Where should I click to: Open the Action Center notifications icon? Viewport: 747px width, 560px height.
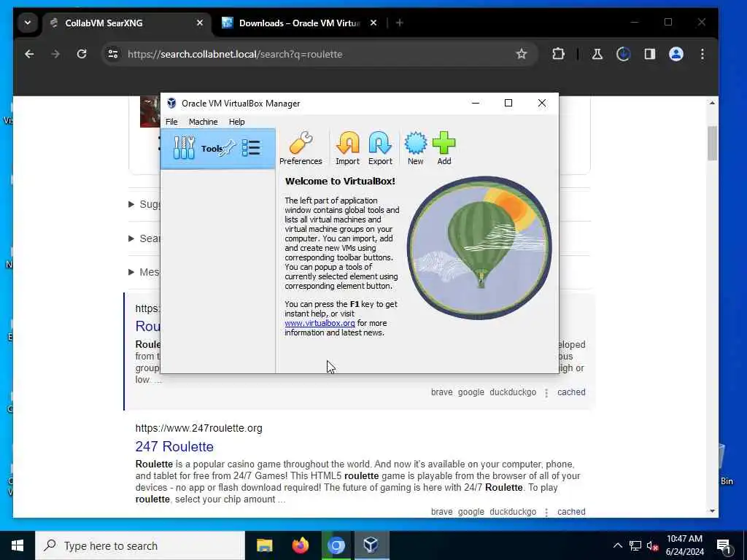click(x=724, y=546)
